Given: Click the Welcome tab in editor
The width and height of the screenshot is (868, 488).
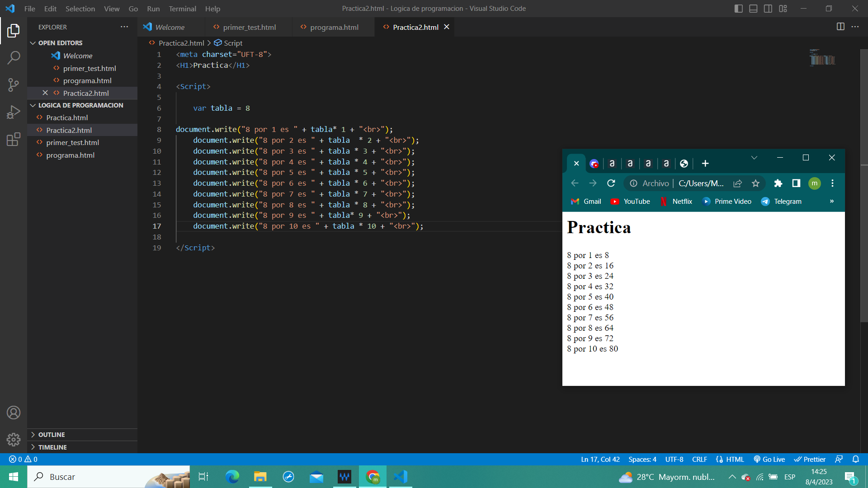Looking at the screenshot, I should 170,27.
